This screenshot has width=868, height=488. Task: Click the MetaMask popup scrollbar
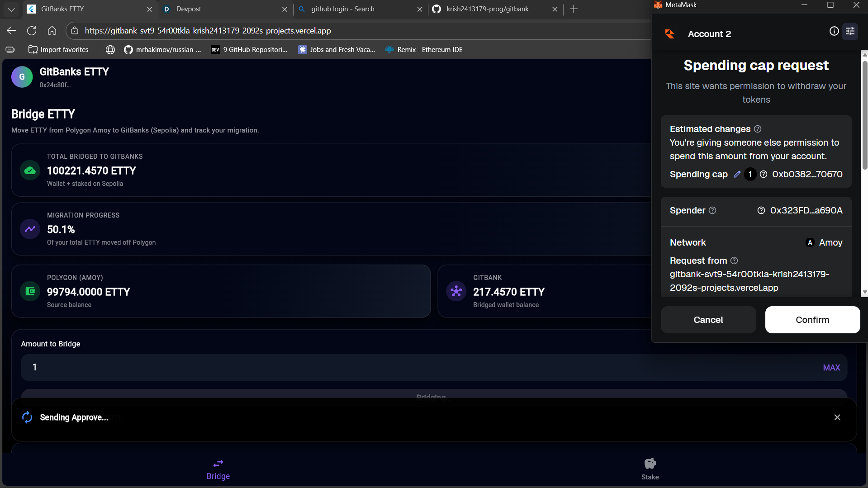click(864, 115)
